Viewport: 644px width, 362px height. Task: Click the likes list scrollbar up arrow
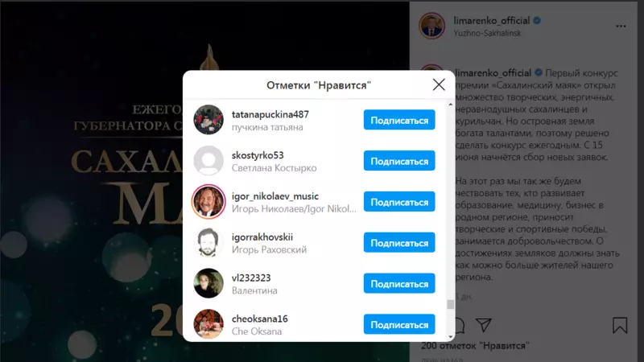(451, 105)
